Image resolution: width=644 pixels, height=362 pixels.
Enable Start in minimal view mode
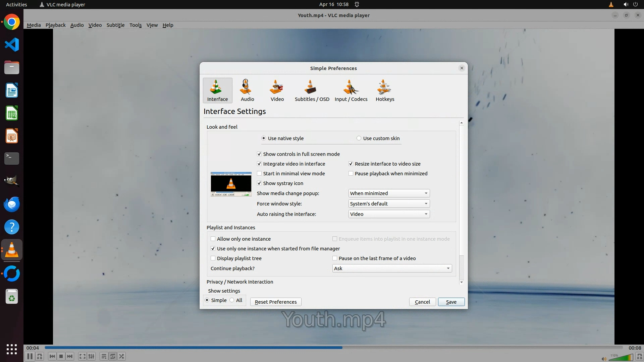[x=259, y=174]
